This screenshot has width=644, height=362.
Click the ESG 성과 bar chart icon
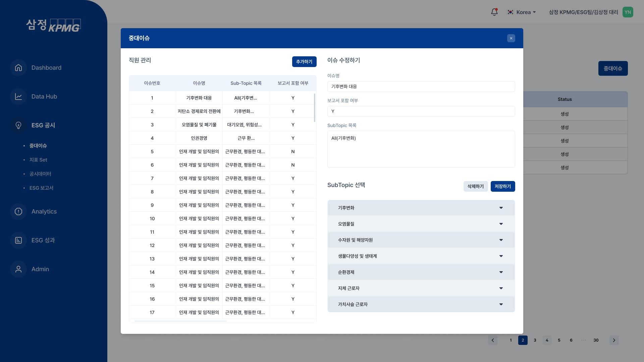tap(18, 240)
